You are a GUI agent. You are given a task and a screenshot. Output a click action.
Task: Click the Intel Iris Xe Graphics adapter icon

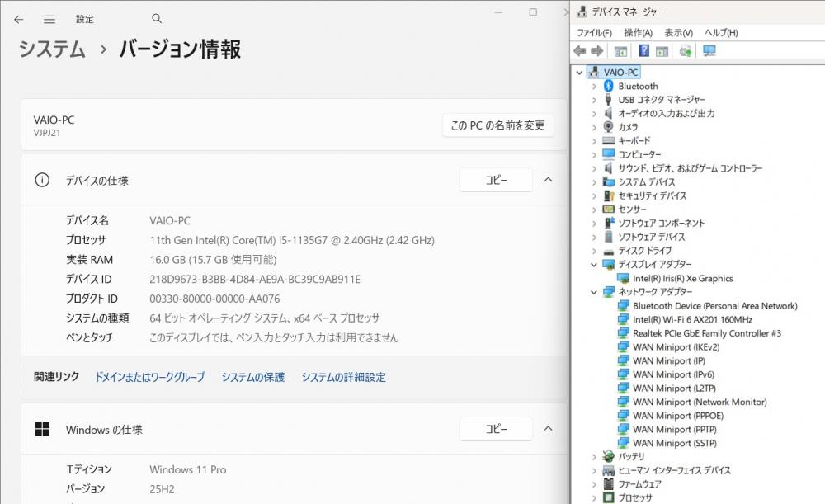[624, 278]
